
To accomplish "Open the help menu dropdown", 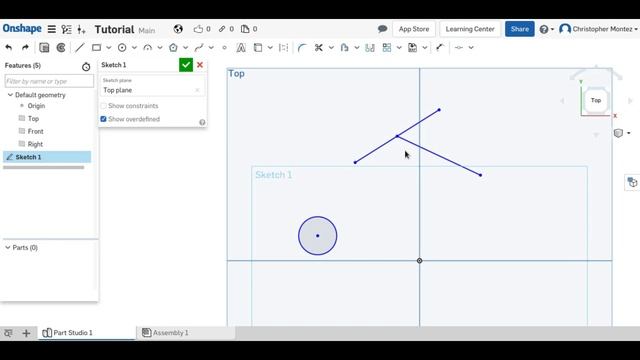I will coord(546,29).
